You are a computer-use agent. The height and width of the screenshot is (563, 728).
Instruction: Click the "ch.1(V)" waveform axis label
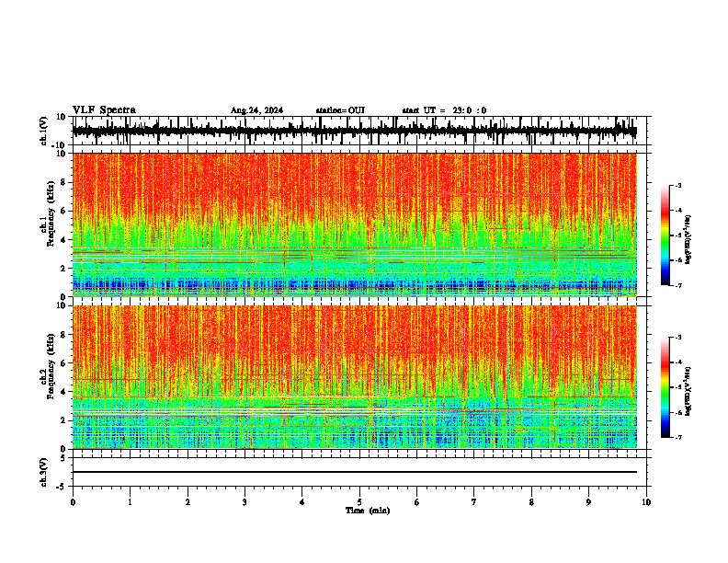tap(44, 131)
